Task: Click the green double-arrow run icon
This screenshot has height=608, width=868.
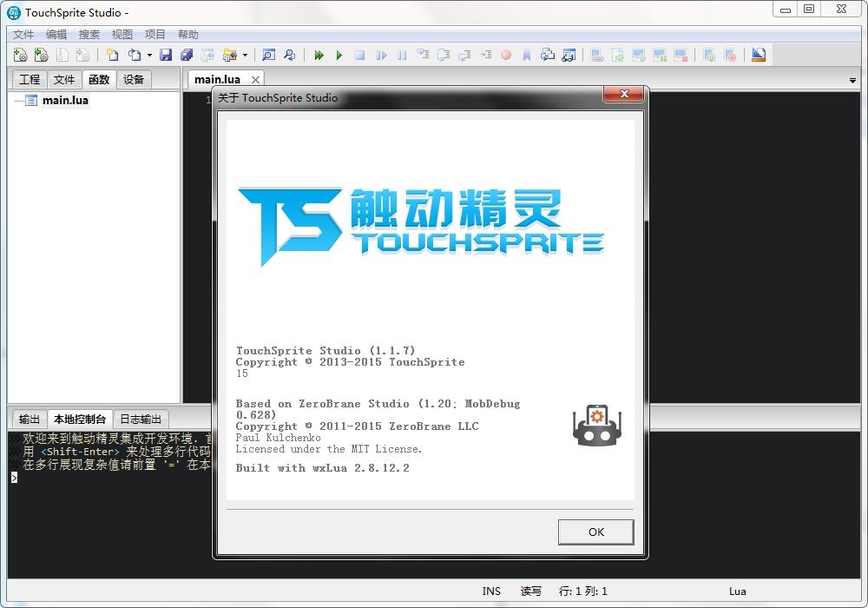Action: coord(319,56)
